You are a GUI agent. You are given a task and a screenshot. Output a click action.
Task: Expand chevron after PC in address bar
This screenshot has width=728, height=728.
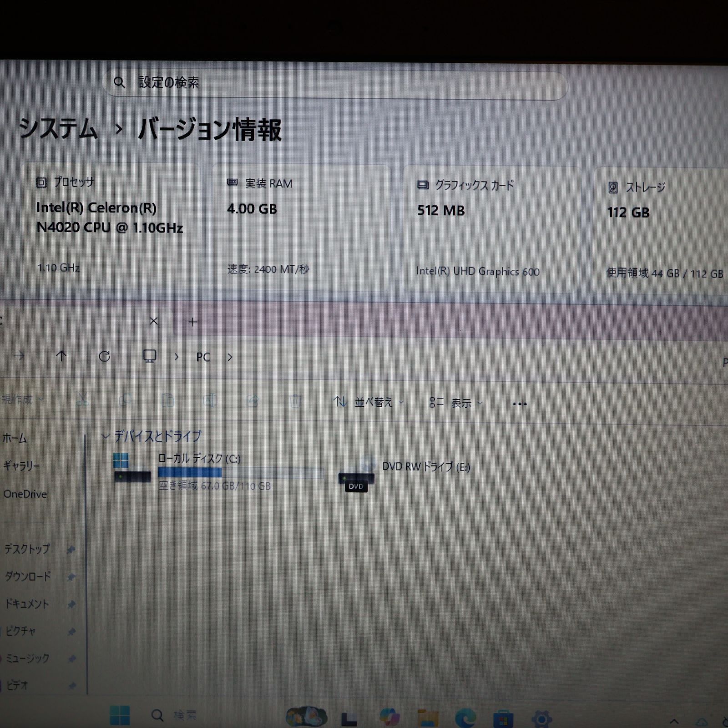[x=230, y=358]
